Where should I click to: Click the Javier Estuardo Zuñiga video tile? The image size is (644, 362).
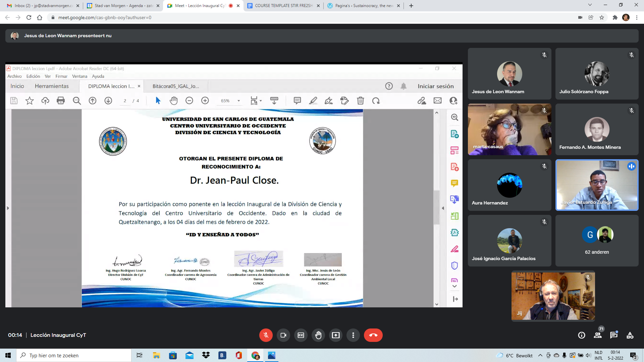coord(597,185)
